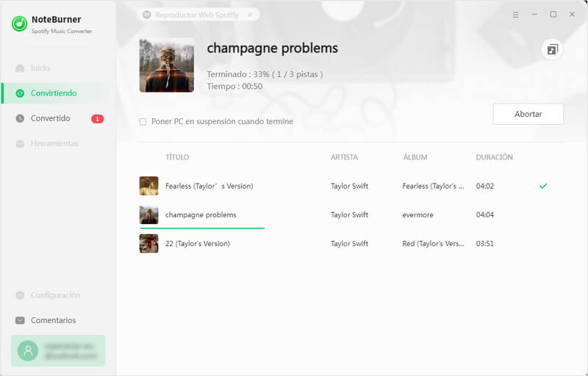Click the 04:04 duration value
The image size is (588, 376).
click(485, 215)
